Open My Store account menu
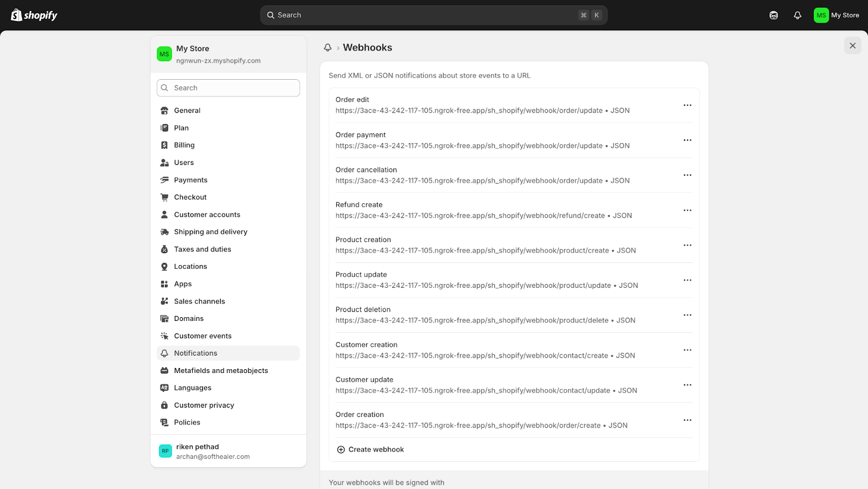Screen dimensions: 868x489 click(837, 15)
